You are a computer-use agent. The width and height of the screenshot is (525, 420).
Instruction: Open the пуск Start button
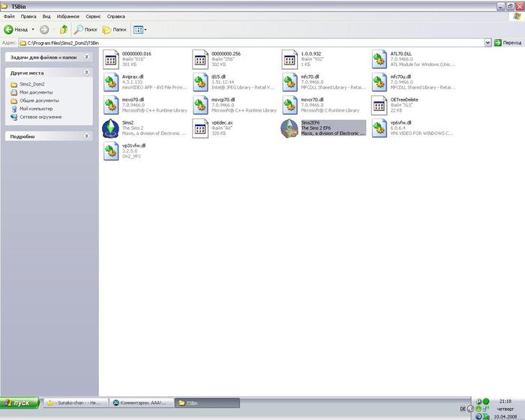tap(19, 403)
